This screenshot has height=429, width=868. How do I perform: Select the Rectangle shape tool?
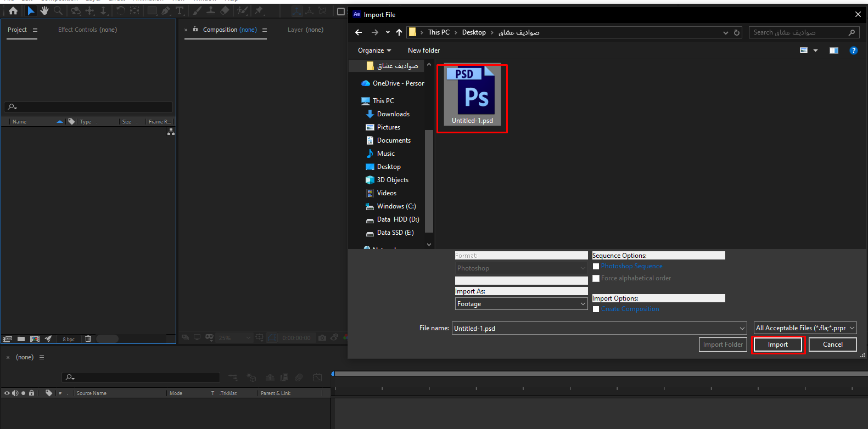[152, 10]
